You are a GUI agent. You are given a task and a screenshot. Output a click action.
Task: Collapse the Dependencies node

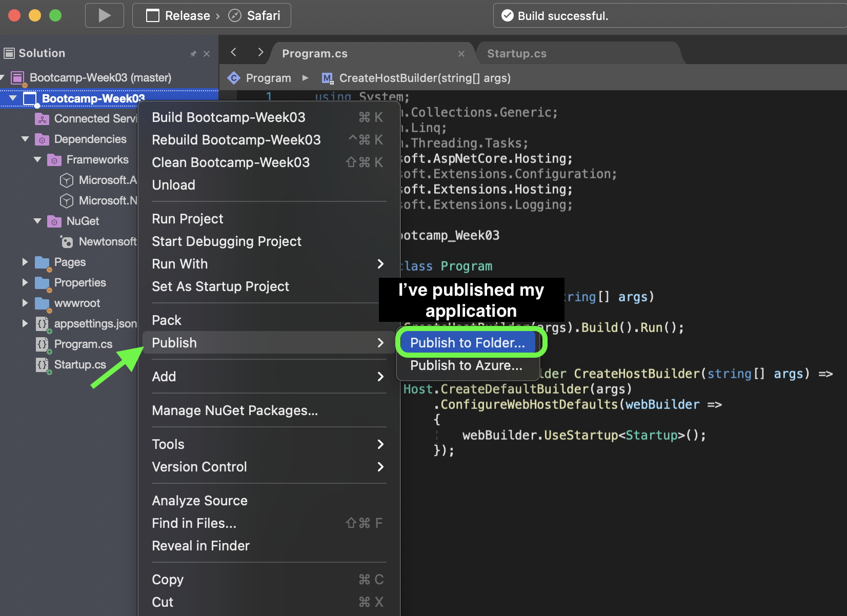tap(25, 139)
